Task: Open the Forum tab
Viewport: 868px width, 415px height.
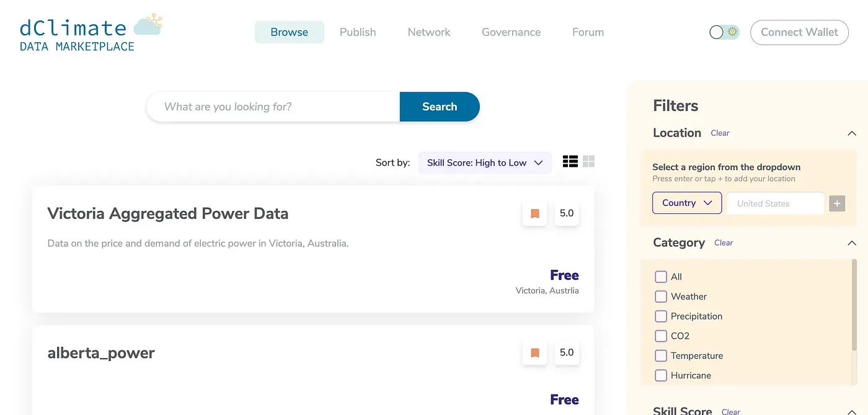Action: click(x=588, y=32)
